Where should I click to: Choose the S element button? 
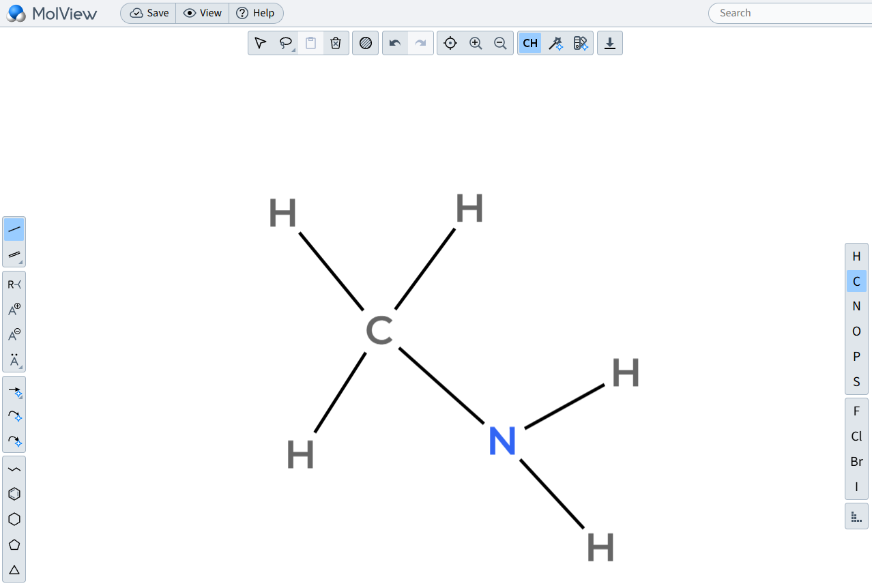(x=856, y=381)
